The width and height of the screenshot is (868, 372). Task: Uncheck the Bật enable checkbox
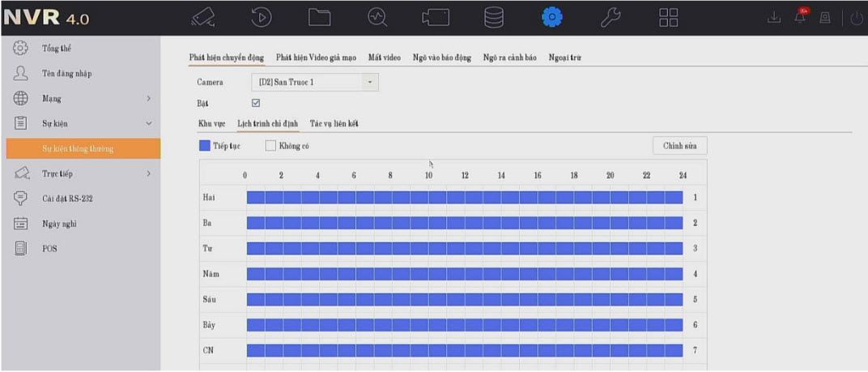click(x=256, y=103)
